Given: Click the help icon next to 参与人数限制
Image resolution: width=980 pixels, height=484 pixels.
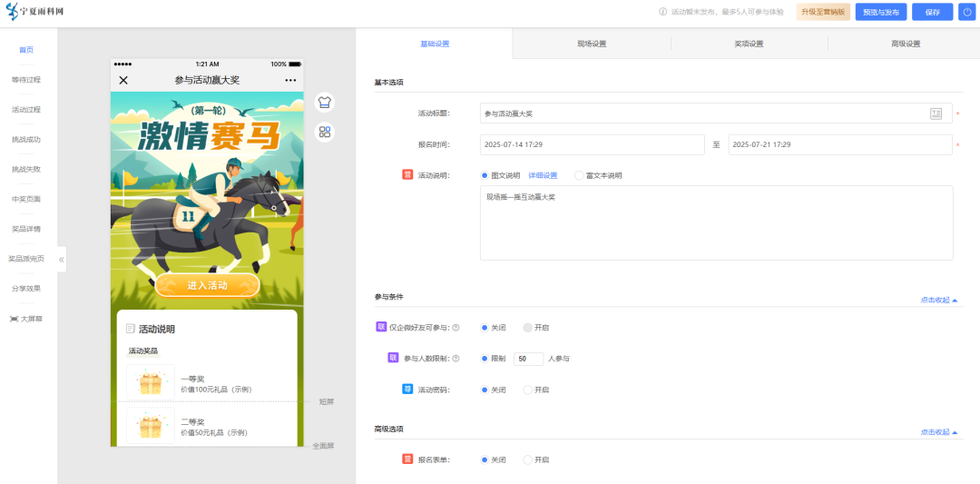Looking at the screenshot, I should (x=456, y=359).
